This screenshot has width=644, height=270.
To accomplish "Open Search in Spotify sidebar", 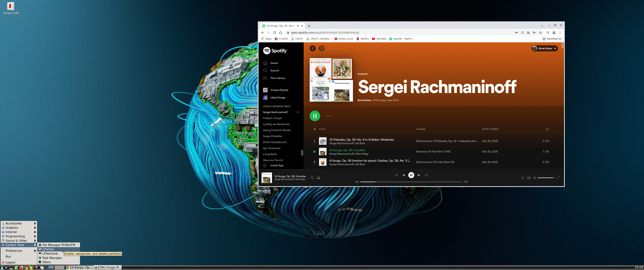I will pyautogui.click(x=265, y=71).
